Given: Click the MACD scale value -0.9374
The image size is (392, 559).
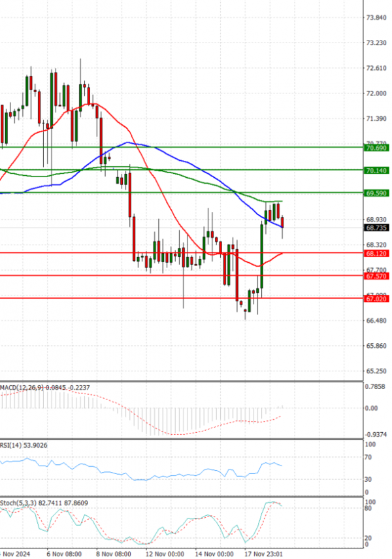Looking at the screenshot, I should (375, 435).
